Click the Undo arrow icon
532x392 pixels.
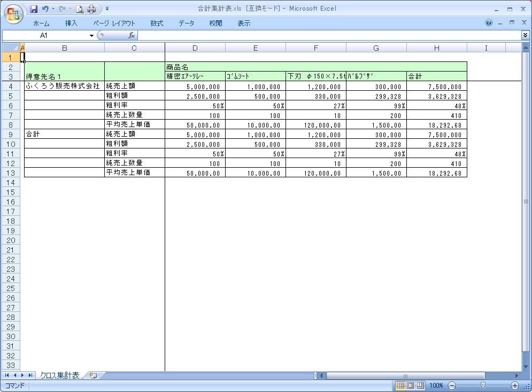coord(45,9)
